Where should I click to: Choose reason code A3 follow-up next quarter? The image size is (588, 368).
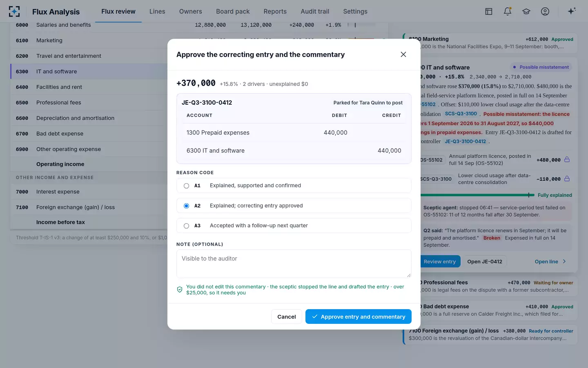point(294,226)
